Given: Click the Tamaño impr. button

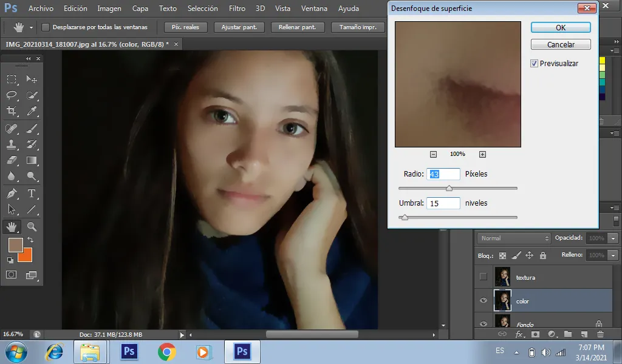Looking at the screenshot, I should click(x=358, y=27).
